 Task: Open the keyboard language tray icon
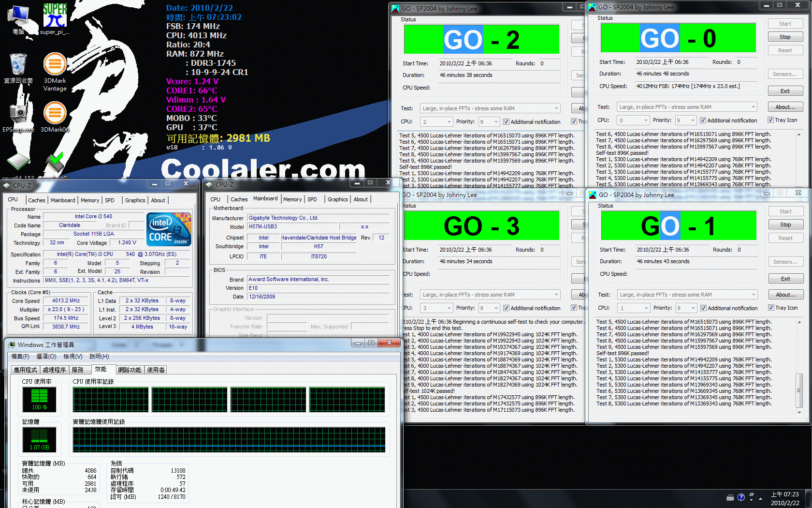(730, 497)
